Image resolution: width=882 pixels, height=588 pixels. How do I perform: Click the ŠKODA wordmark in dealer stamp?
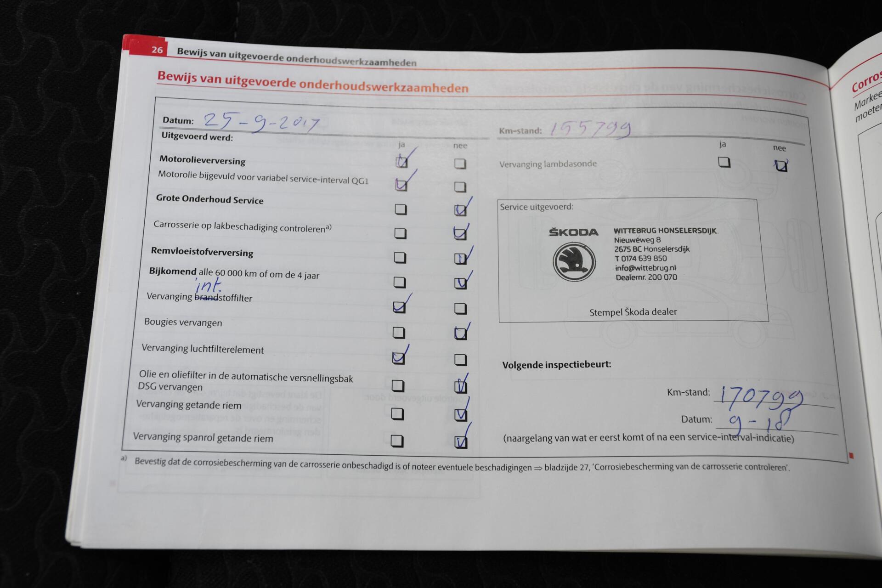point(574,232)
